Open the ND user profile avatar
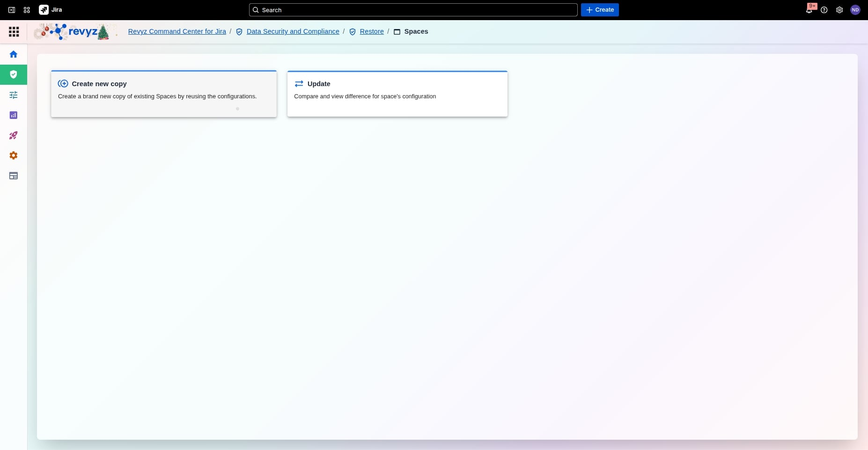Viewport: 868px width, 450px height. tap(855, 10)
